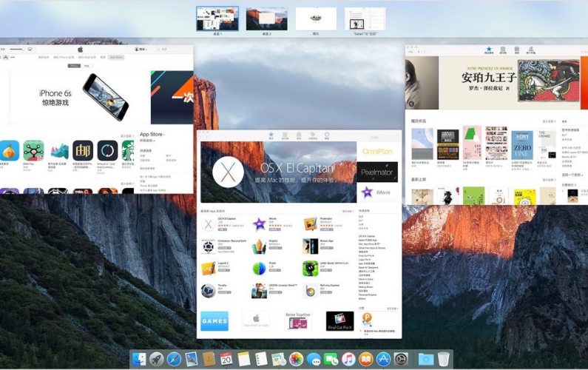
Task: Open Notes icon in Dock
Action: (x=244, y=359)
